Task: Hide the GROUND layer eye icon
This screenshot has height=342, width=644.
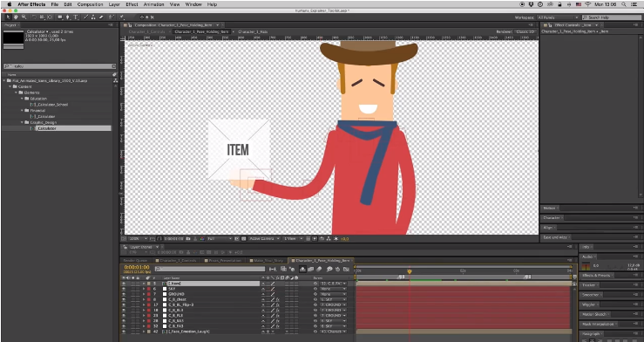Action: (x=124, y=294)
